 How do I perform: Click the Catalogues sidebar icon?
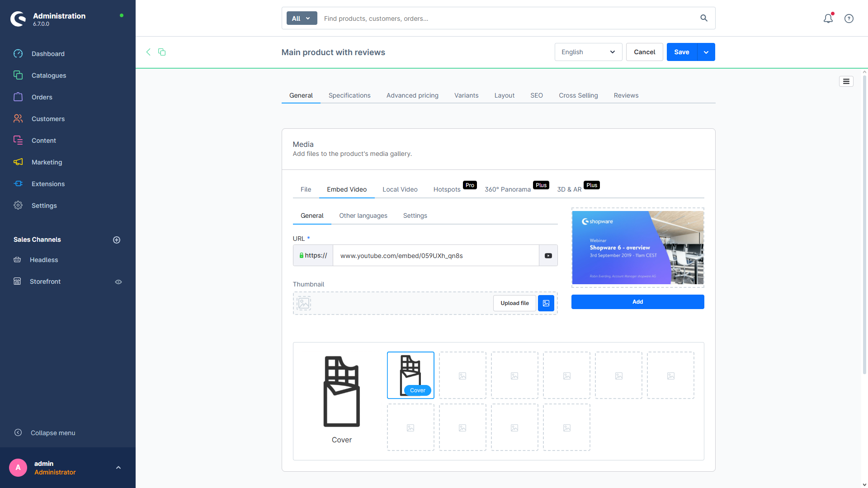(18, 75)
